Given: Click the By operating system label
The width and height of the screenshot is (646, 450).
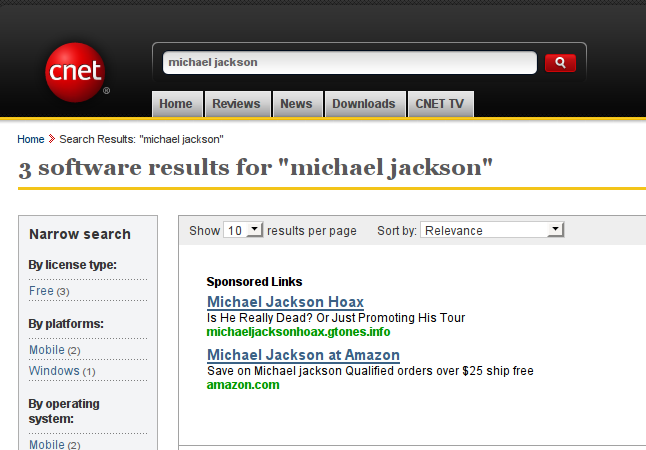Looking at the screenshot, I should point(64,411).
